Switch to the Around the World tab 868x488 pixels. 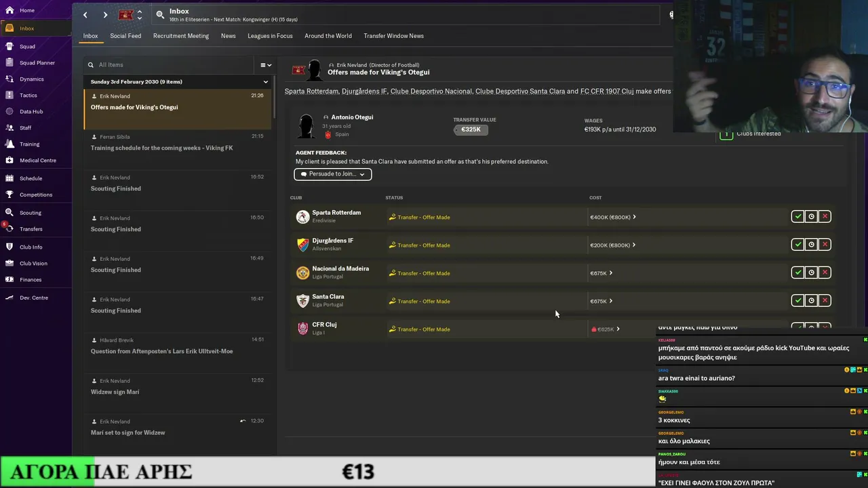[328, 36]
